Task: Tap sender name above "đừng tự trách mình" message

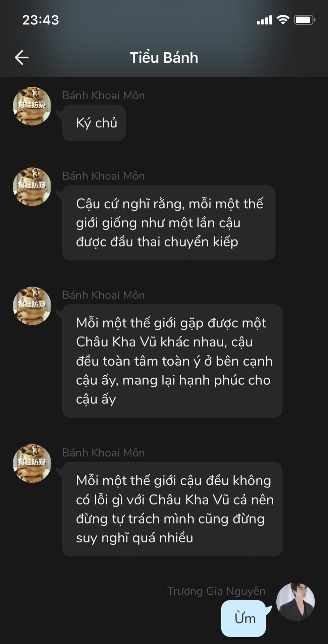Action: 103,452
